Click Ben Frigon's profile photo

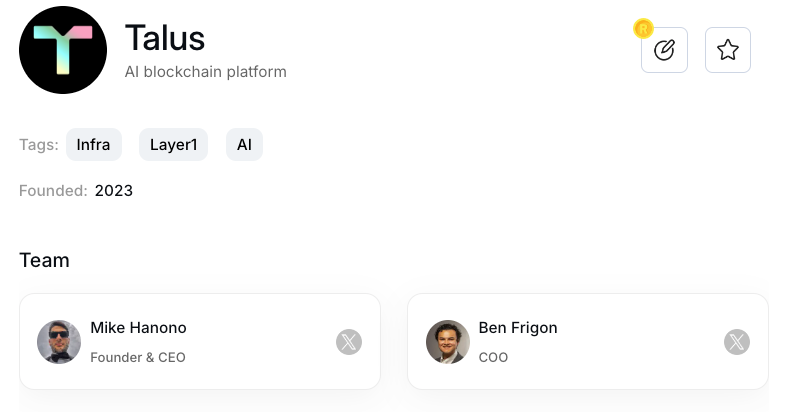(x=447, y=342)
